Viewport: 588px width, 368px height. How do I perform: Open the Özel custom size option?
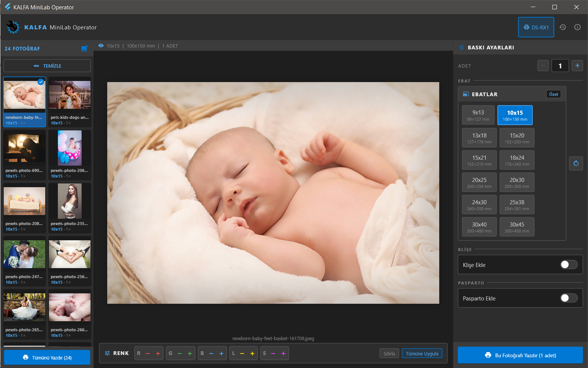pyautogui.click(x=553, y=94)
